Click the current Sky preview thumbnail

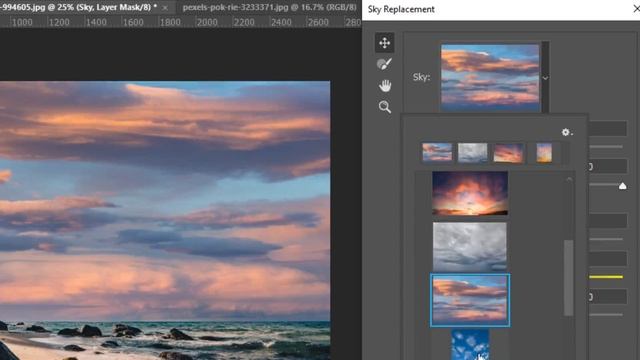(490, 78)
